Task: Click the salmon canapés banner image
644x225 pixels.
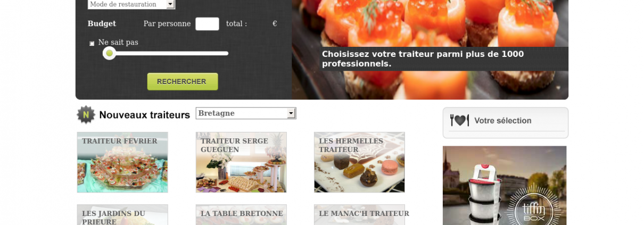Action: (x=430, y=49)
